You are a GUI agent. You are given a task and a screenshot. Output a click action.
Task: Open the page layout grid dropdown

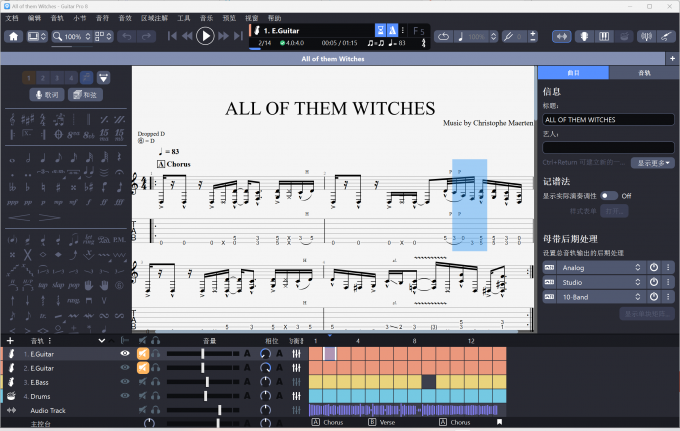[x=103, y=36]
